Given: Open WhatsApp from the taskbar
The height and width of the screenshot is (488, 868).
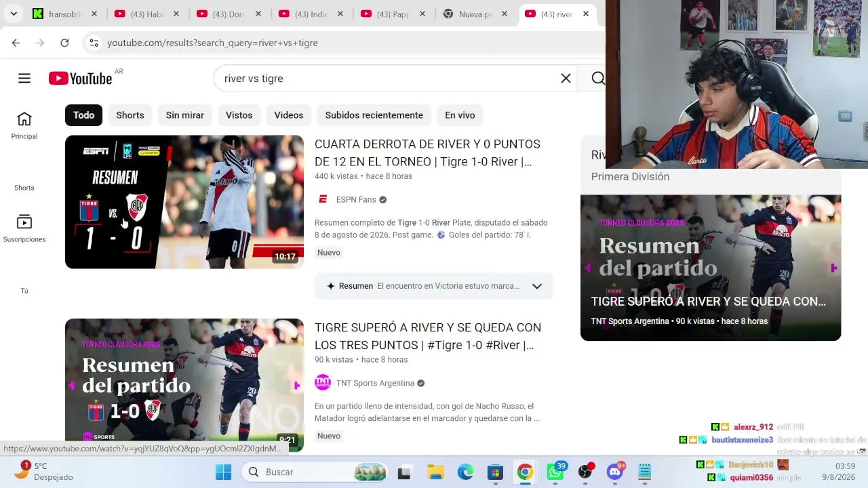Looking at the screenshot, I should (x=555, y=472).
